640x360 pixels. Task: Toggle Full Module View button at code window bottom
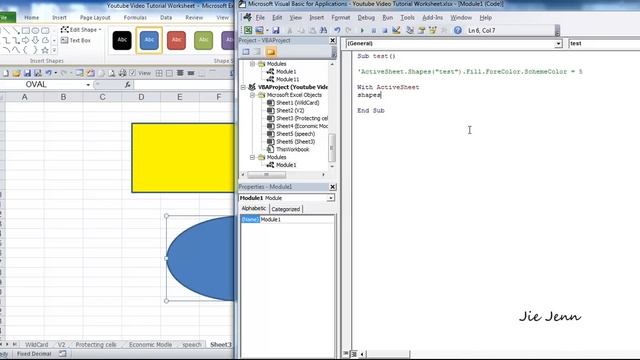tap(354, 353)
